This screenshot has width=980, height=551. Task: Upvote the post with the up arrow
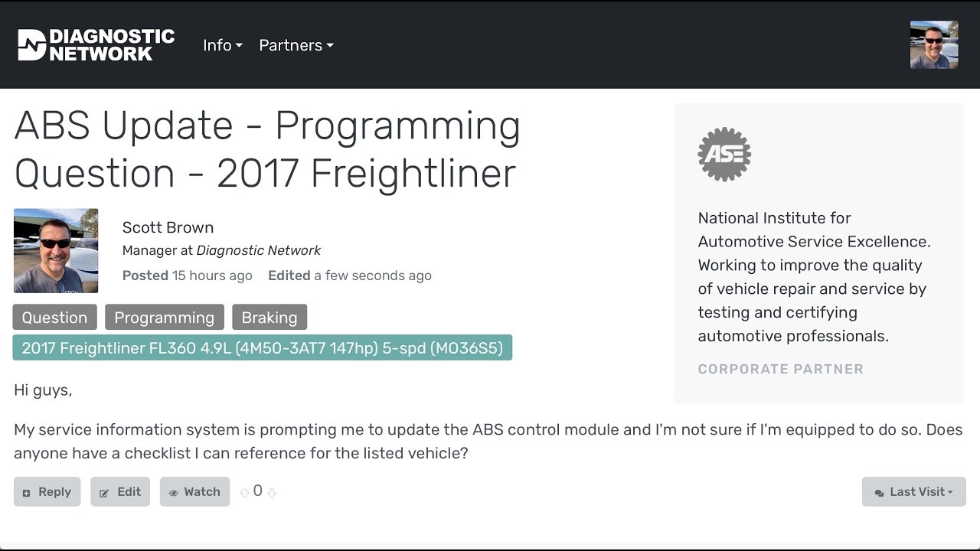click(244, 492)
